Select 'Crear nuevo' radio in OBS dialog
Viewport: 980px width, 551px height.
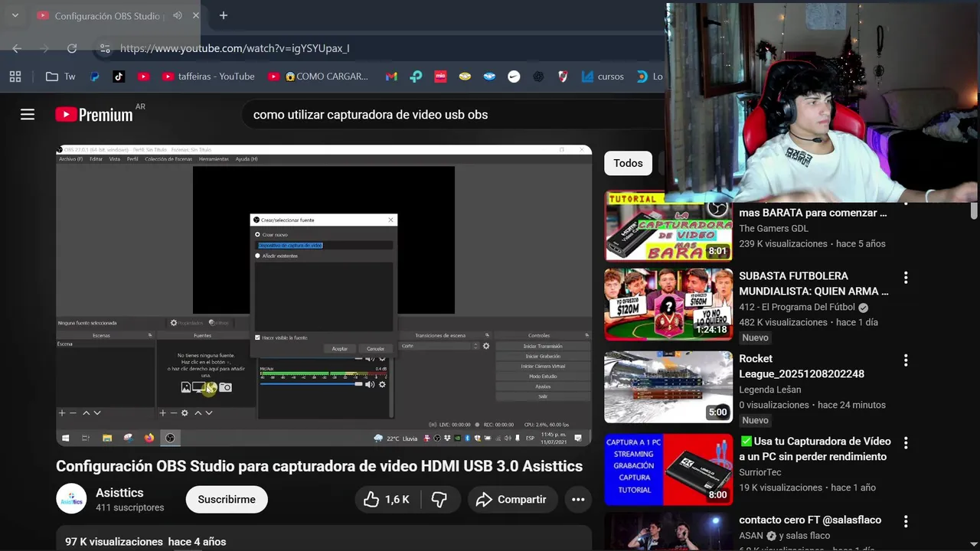[x=257, y=234]
